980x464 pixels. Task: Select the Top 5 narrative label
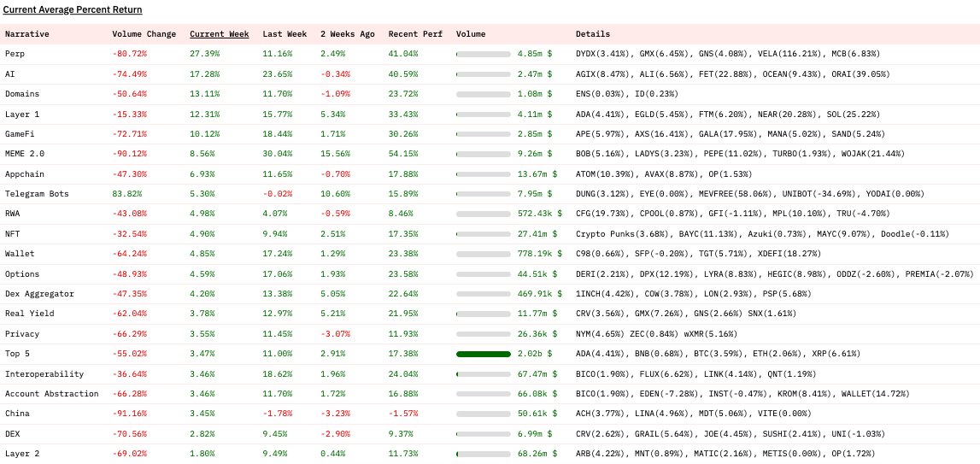point(17,354)
